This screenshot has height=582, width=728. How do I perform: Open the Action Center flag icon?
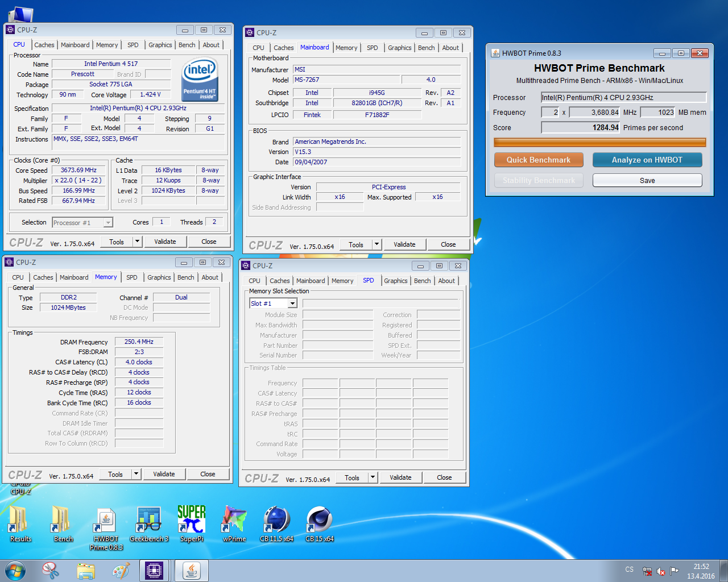[675, 571]
